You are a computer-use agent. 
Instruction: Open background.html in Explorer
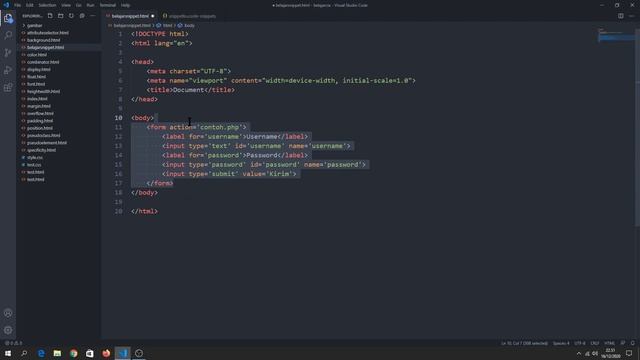coord(43,40)
